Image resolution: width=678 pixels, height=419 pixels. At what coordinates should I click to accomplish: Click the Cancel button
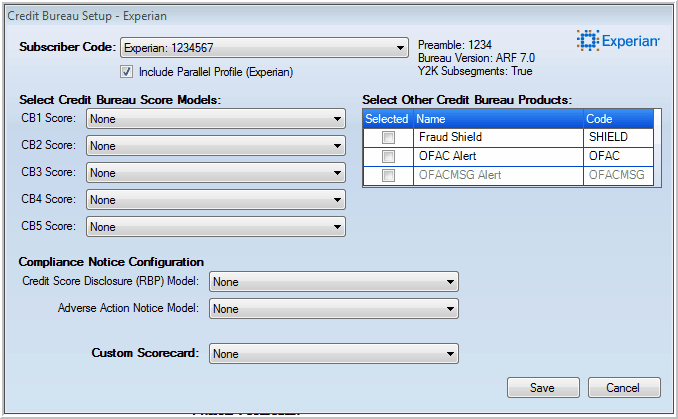[x=624, y=387]
